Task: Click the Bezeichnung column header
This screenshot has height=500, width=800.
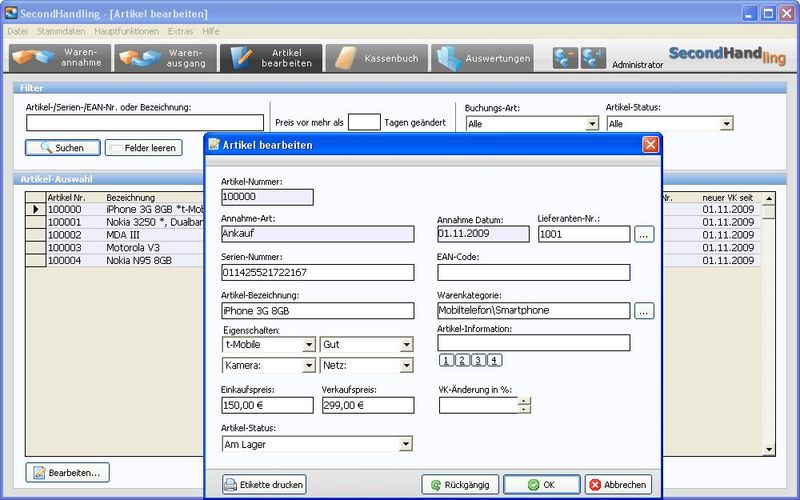Action: pyautogui.click(x=131, y=197)
